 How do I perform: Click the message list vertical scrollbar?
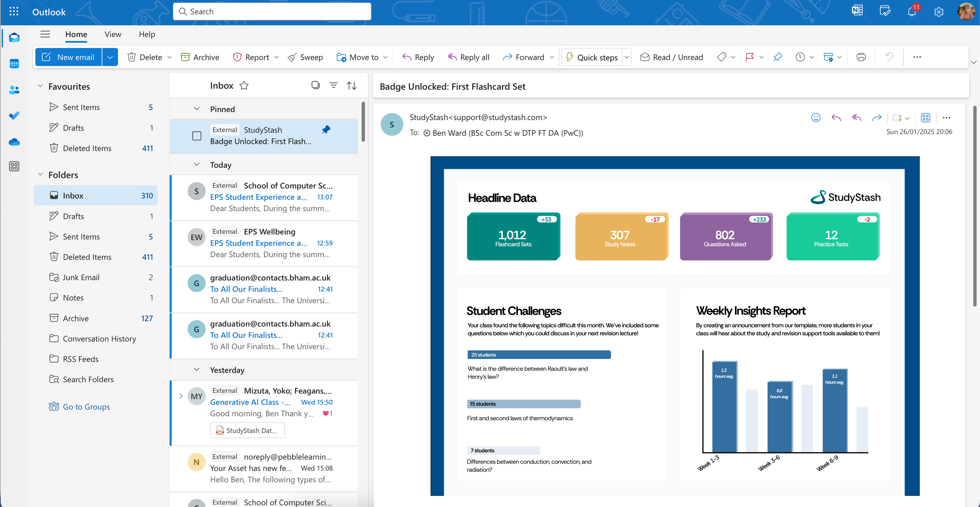click(x=363, y=122)
